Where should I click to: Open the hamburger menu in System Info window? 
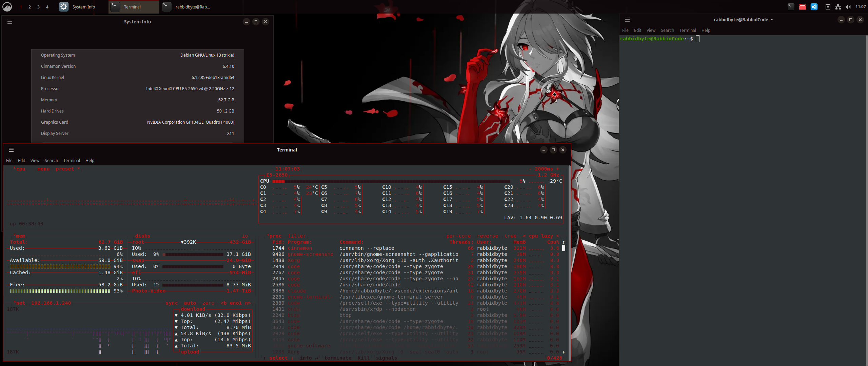click(10, 22)
